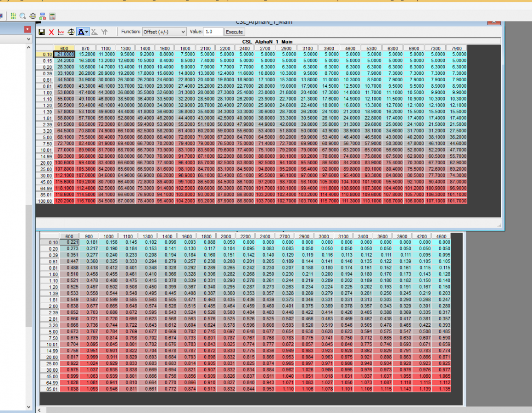Select cell 118.6000 in the top table
Screen dimensions: 532x413
coord(64,195)
